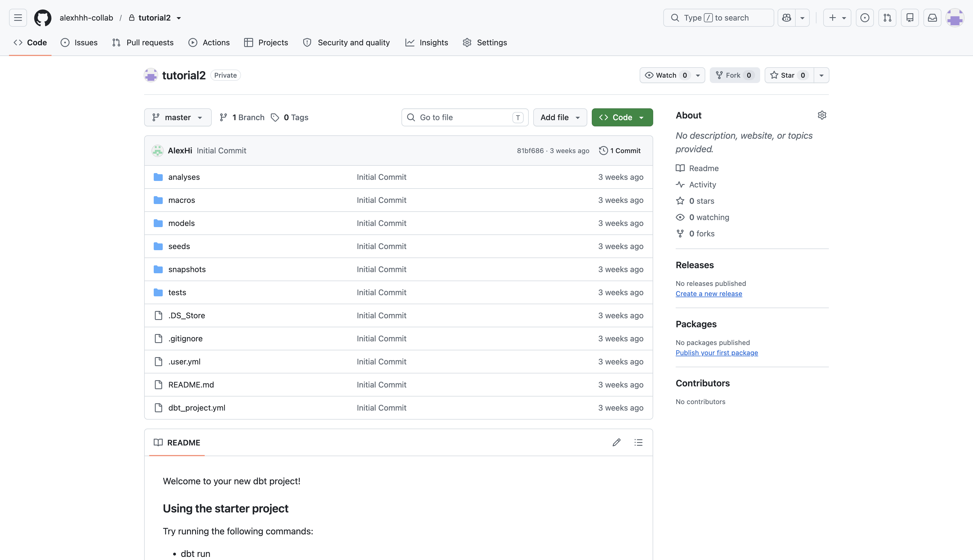
Task: View the 0 watching link
Action: 702,217
